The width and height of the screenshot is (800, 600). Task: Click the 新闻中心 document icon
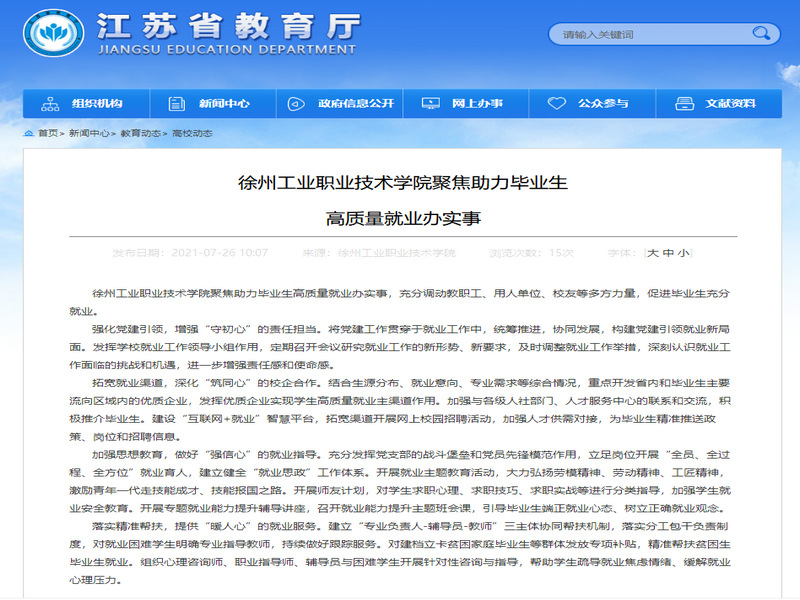tap(176, 103)
